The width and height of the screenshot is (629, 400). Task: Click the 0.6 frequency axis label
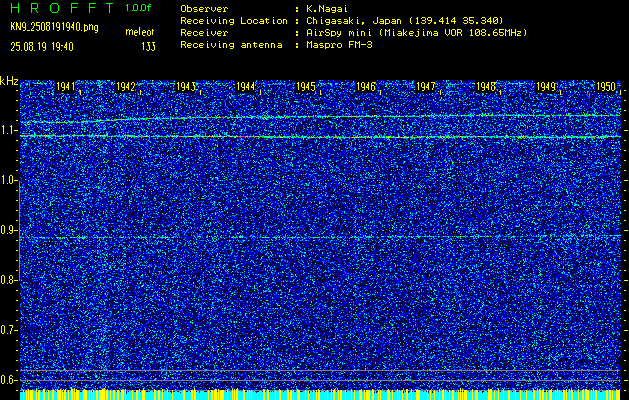[x=7, y=380]
